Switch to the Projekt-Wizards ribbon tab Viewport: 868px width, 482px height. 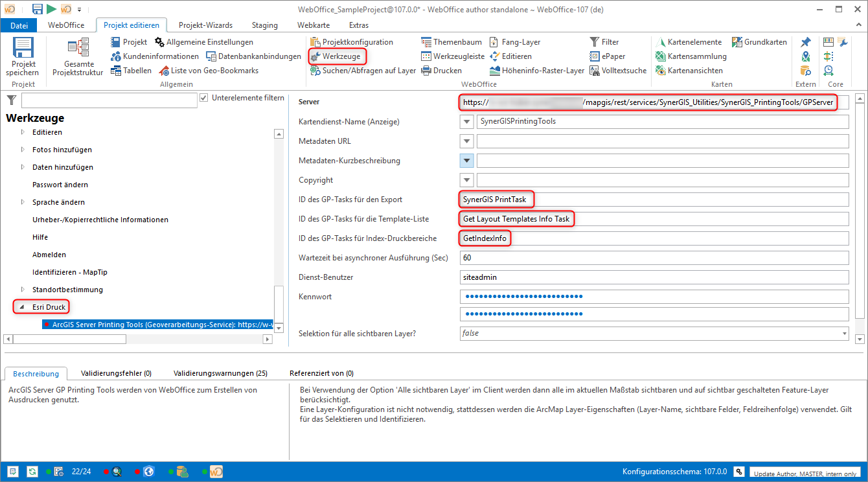click(205, 25)
